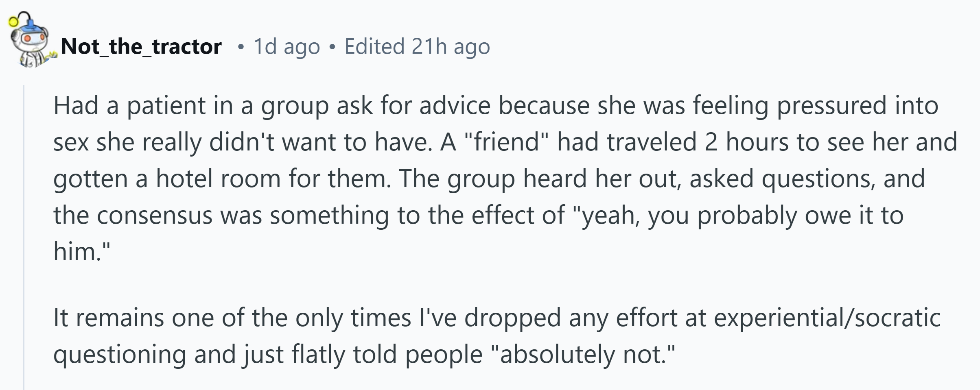
Task: Click the dot separator before "Edited"
Action: (x=332, y=48)
